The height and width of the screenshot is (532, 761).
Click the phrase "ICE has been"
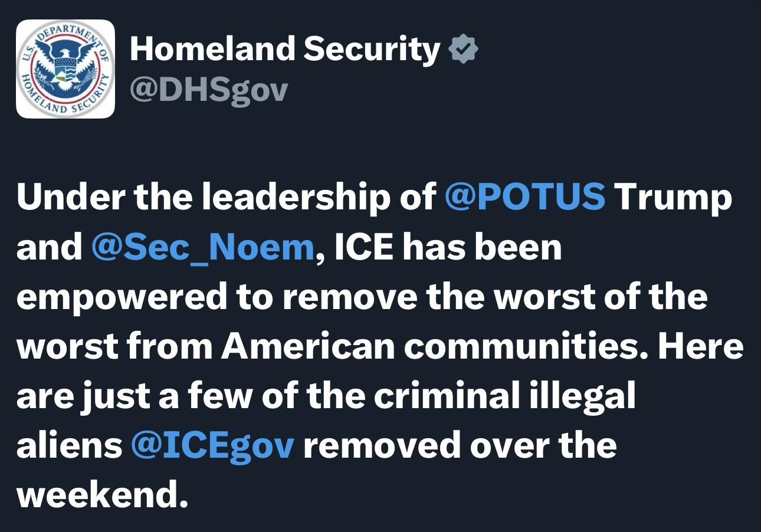click(x=448, y=248)
